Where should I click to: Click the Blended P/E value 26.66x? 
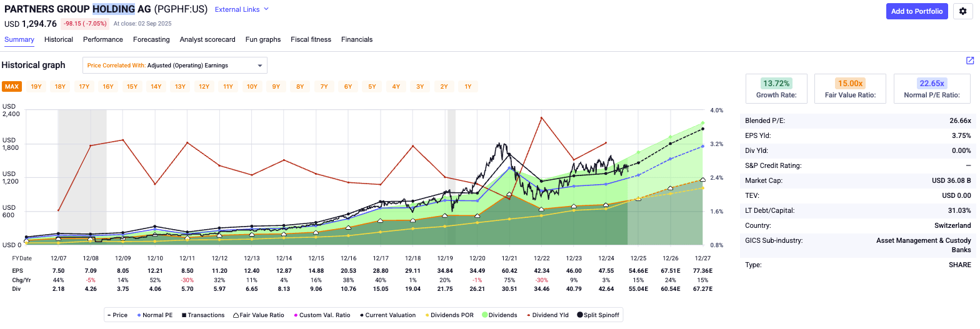click(960, 120)
